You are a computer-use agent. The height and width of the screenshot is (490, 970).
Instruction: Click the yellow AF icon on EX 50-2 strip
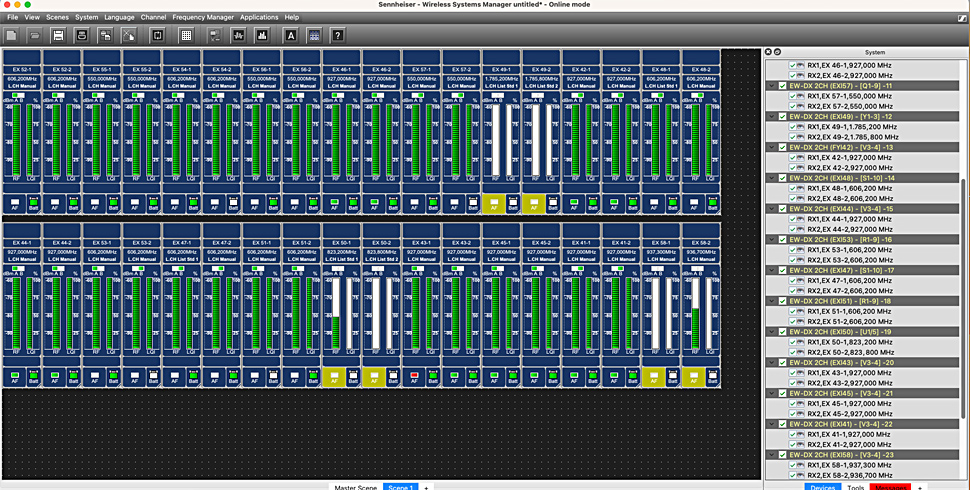point(374,377)
